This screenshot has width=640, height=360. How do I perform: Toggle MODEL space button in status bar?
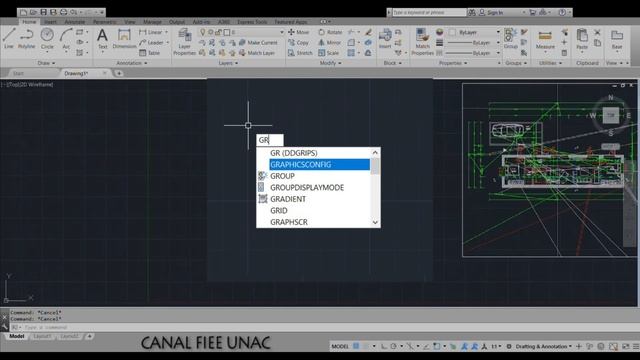(x=340, y=346)
